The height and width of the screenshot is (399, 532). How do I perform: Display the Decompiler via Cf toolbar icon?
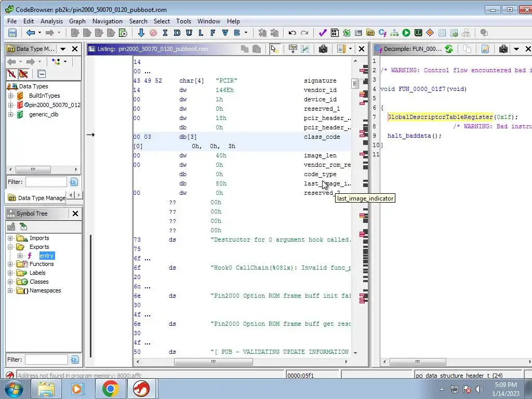click(x=382, y=33)
